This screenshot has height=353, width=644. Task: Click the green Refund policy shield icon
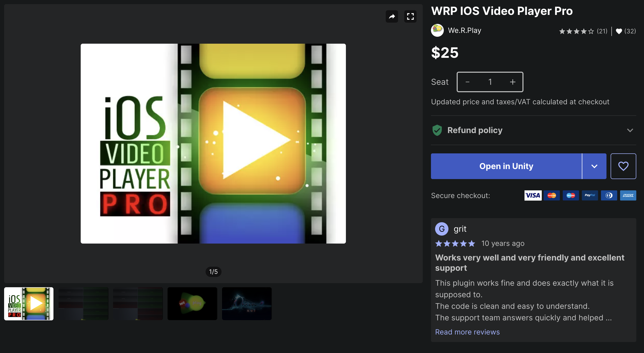[437, 130]
